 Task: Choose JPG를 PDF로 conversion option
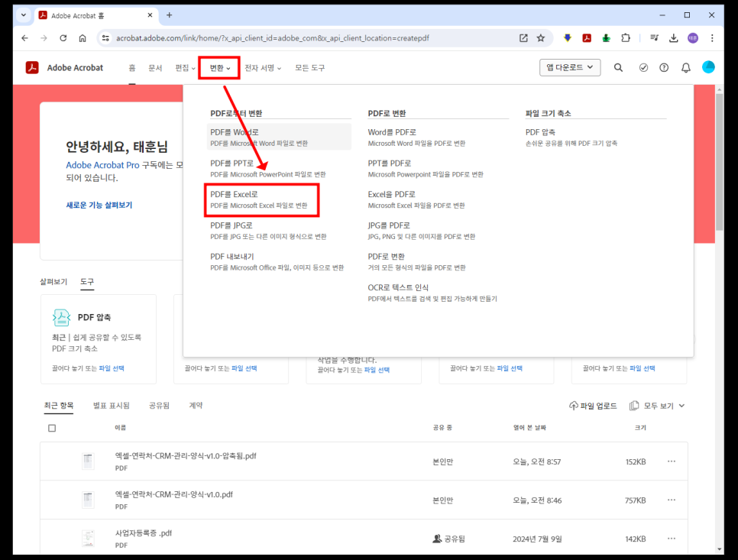(421, 231)
